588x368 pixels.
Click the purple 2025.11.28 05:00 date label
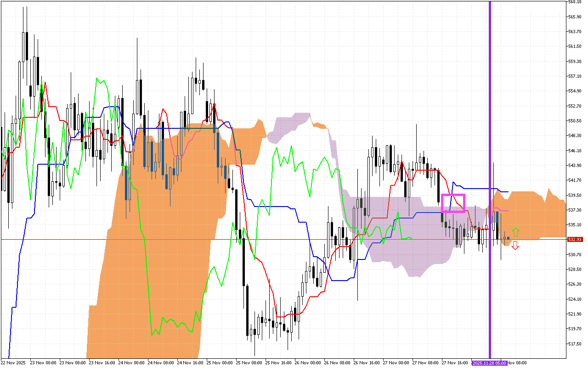489,363
